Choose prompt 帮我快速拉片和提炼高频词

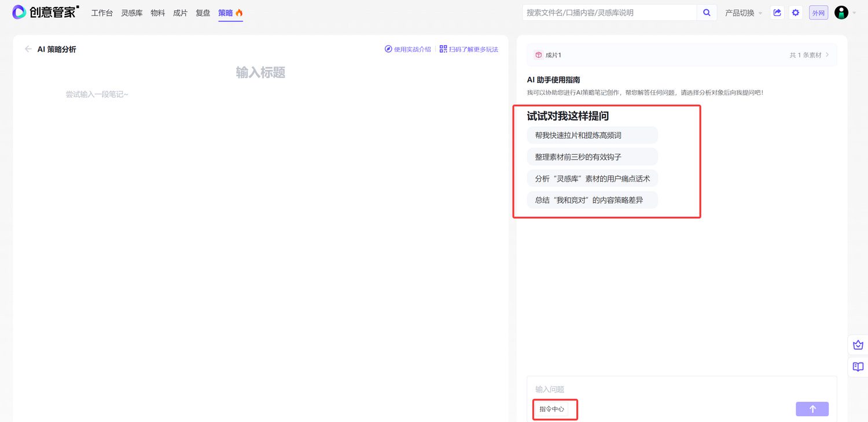[593, 135]
